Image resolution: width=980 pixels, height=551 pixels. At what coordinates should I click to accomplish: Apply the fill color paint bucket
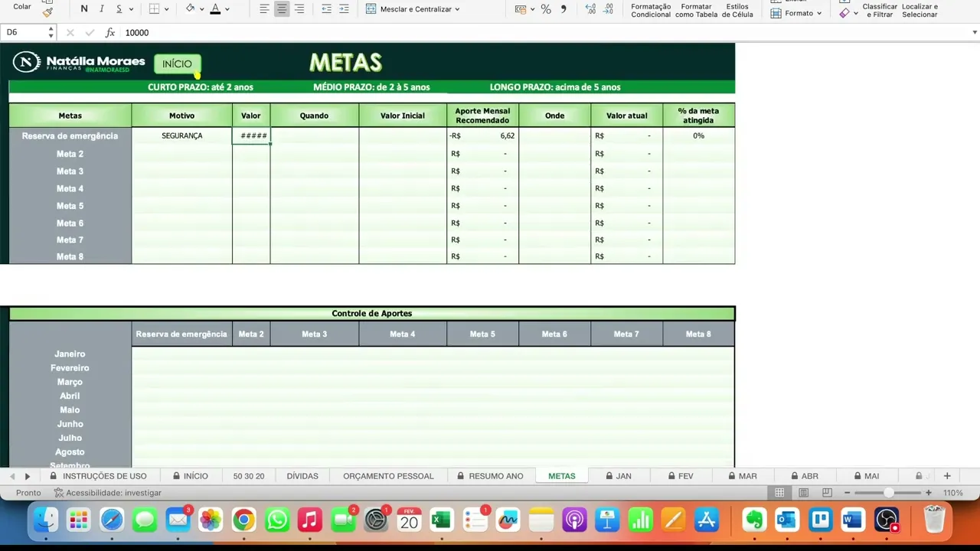pyautogui.click(x=190, y=9)
